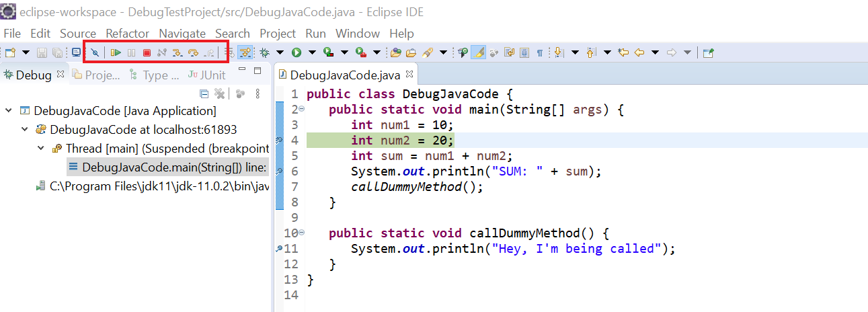Click the Search flashlight icon

pyautogui.click(x=427, y=52)
